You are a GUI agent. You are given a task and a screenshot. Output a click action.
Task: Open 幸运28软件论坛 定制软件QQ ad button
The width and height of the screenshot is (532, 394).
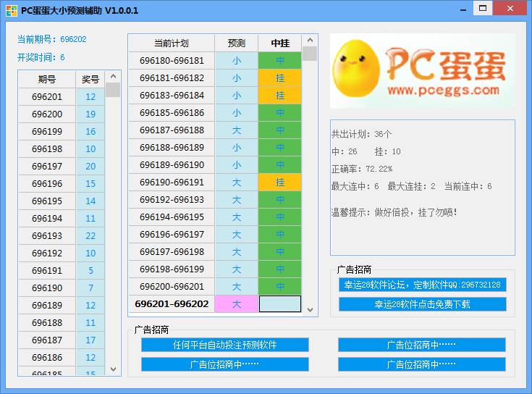tap(423, 285)
